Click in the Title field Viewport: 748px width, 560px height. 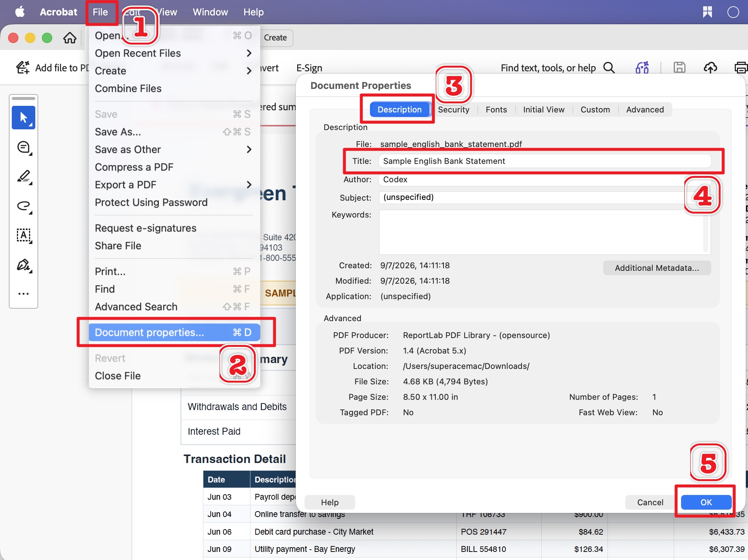tap(545, 161)
